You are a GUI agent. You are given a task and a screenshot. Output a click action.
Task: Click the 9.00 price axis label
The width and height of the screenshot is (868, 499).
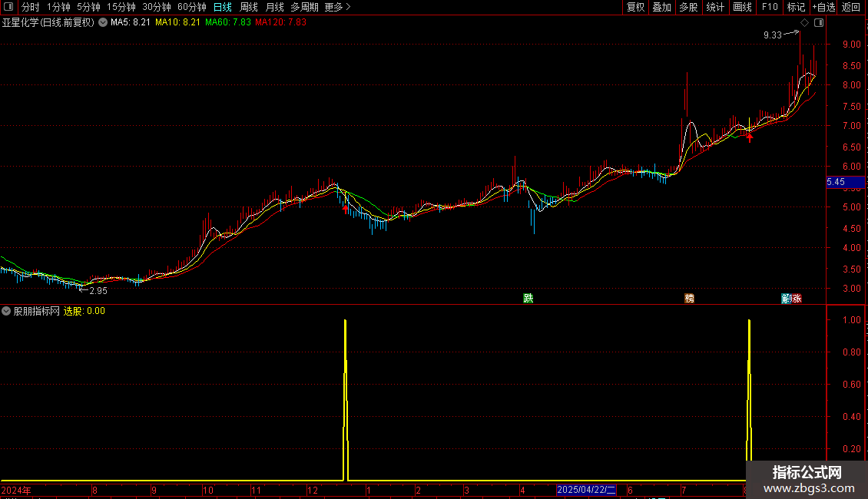click(852, 45)
